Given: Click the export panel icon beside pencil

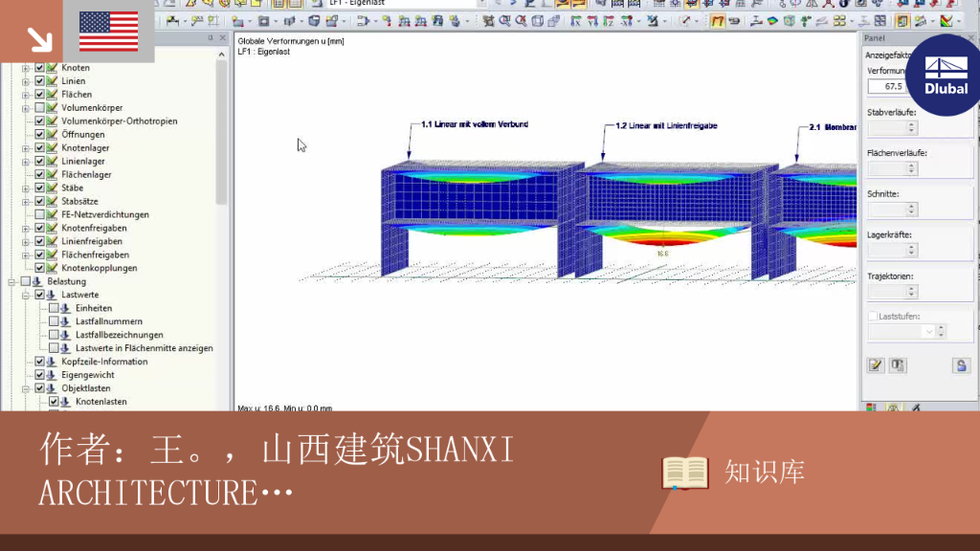Looking at the screenshot, I should (x=898, y=365).
